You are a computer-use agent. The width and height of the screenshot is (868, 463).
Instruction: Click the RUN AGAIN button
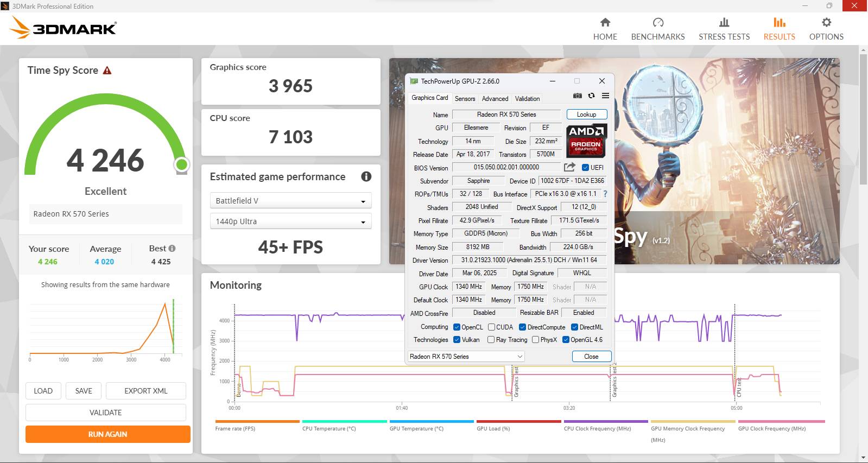tap(107, 434)
